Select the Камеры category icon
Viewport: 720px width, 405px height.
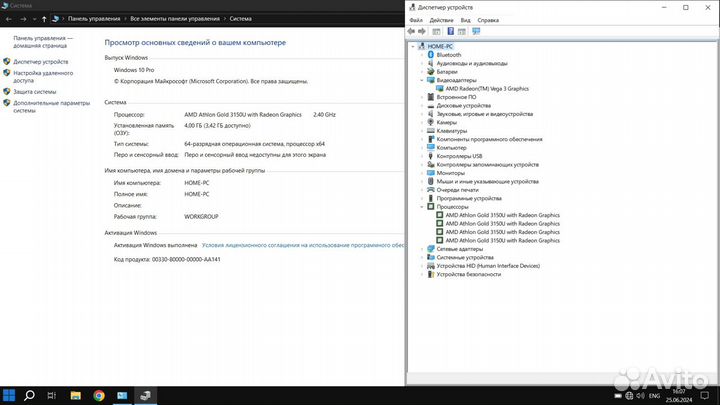[x=431, y=122]
